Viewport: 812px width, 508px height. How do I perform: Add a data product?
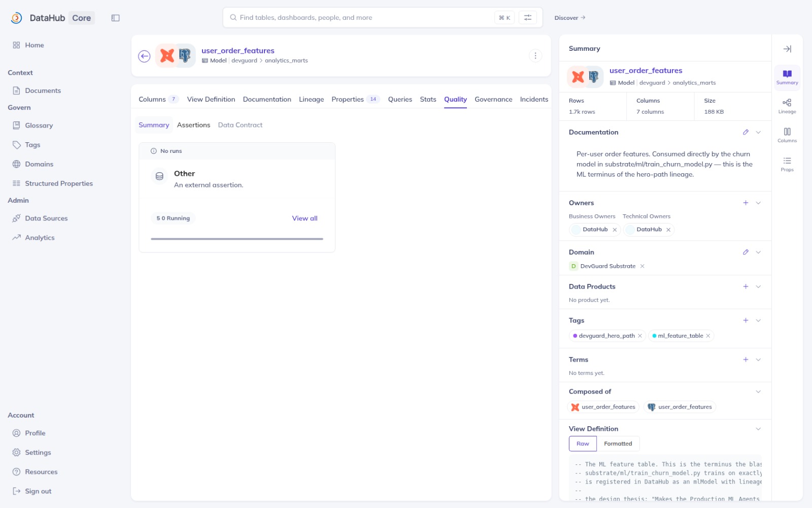746,287
